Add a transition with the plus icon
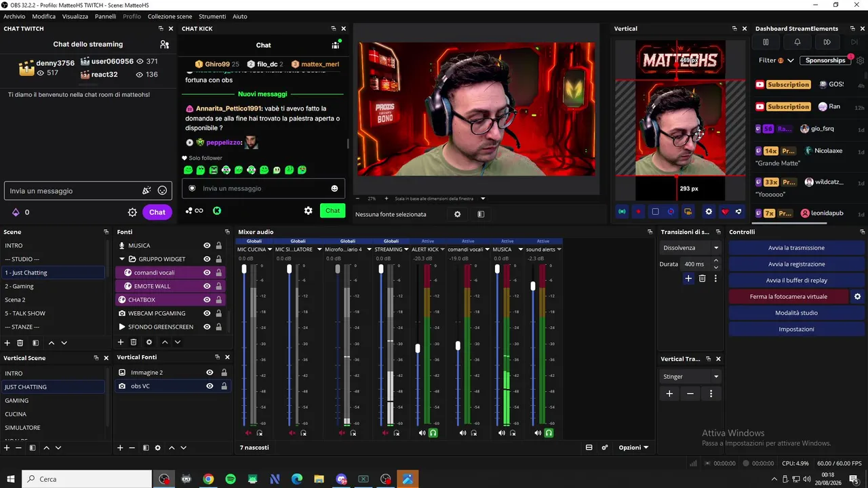This screenshot has height=488, width=868. tap(688, 279)
